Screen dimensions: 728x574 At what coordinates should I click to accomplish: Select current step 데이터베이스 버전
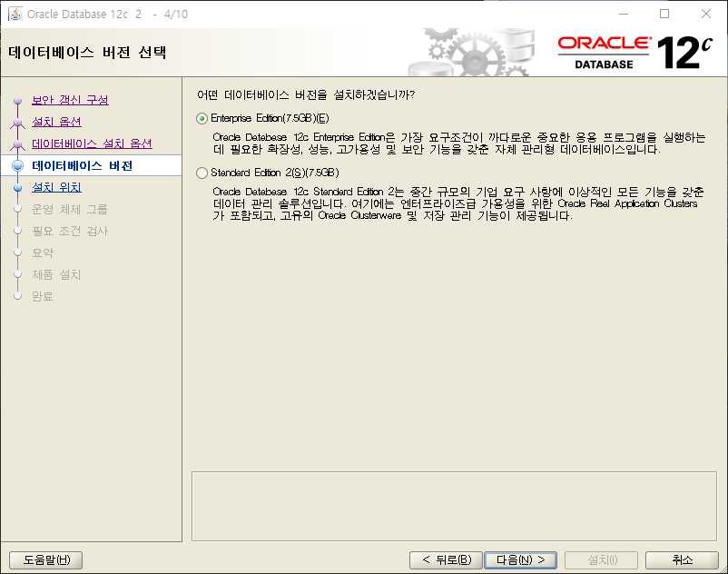[x=83, y=166]
